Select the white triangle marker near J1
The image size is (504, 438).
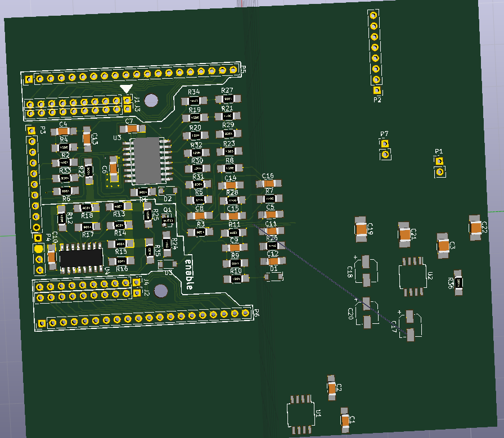pyautogui.click(x=126, y=89)
